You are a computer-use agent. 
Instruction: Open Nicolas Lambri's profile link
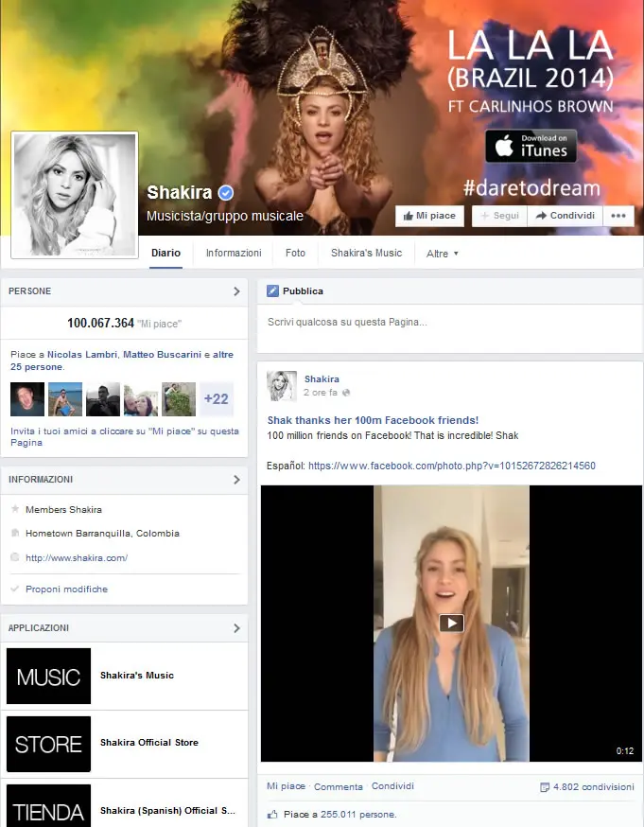point(82,355)
